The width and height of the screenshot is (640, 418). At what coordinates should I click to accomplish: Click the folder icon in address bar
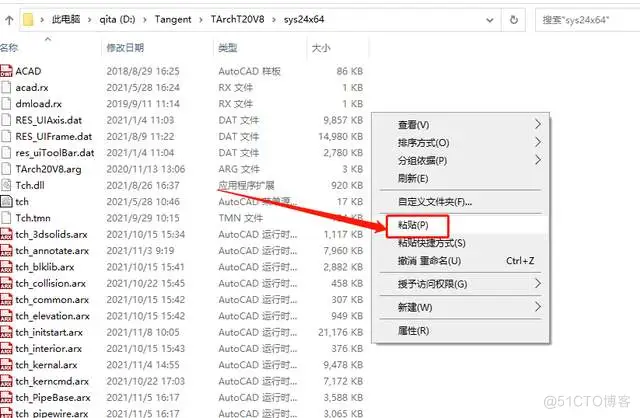[x=28, y=19]
